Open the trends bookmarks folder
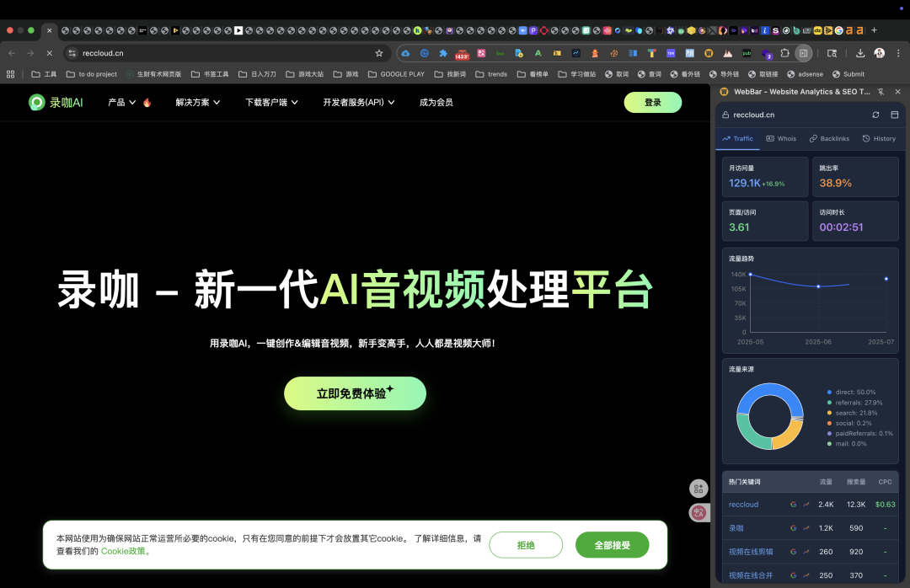The image size is (910, 588). point(491,74)
